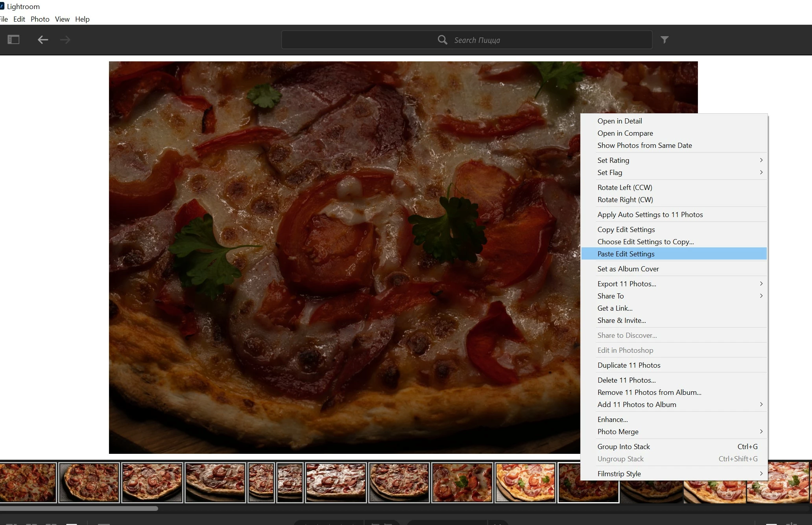Open the filter funnel
812x525 pixels.
pos(664,40)
